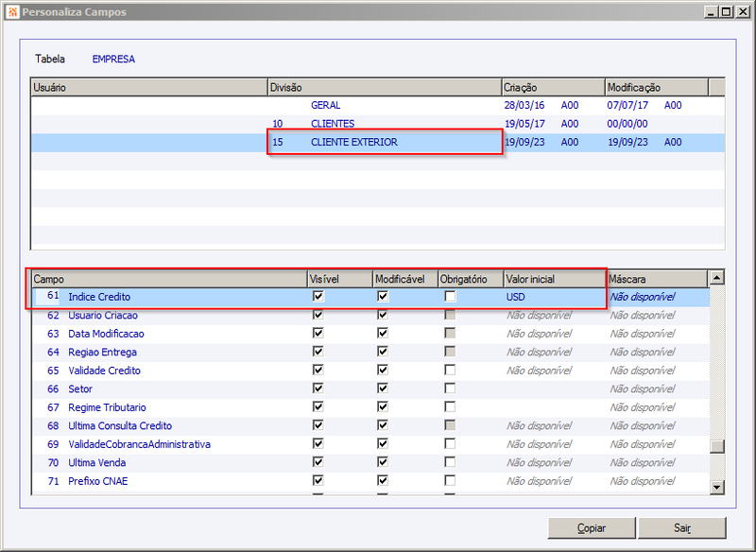Enable Obrigatório checkbox for Ultima Venda

pos(450,462)
